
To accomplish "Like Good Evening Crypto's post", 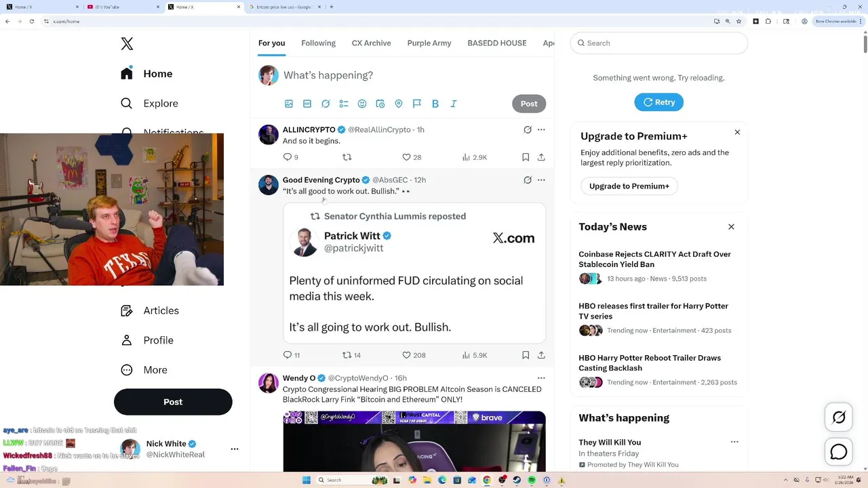I will [414, 355].
